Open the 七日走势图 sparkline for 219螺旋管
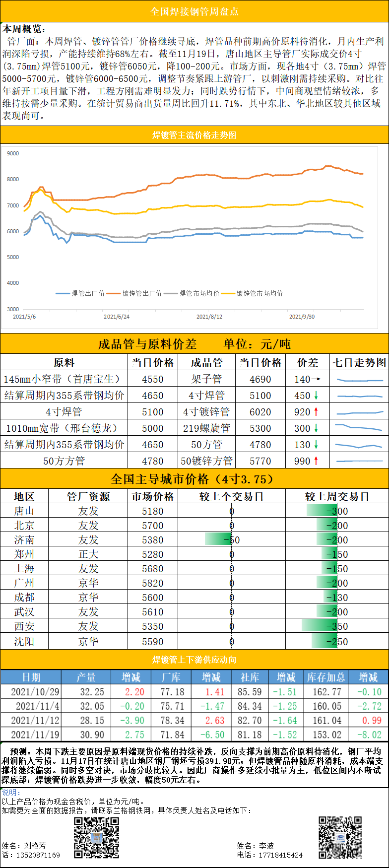The height and width of the screenshot is (868, 389). (359, 427)
